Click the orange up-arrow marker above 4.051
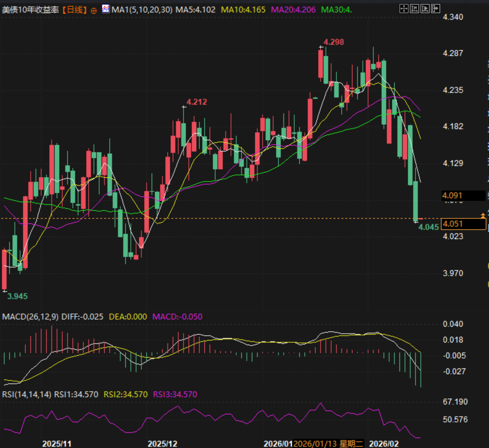 click(x=483, y=215)
